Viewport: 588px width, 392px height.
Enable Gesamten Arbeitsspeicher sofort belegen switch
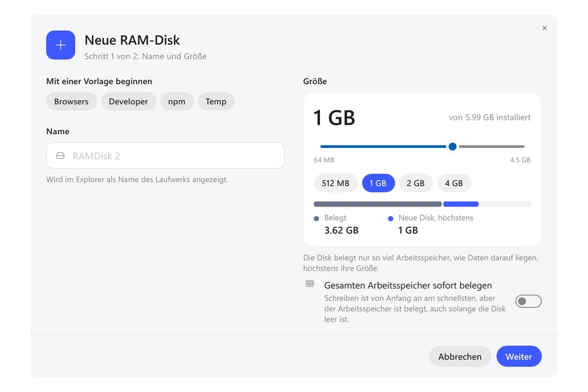click(529, 301)
